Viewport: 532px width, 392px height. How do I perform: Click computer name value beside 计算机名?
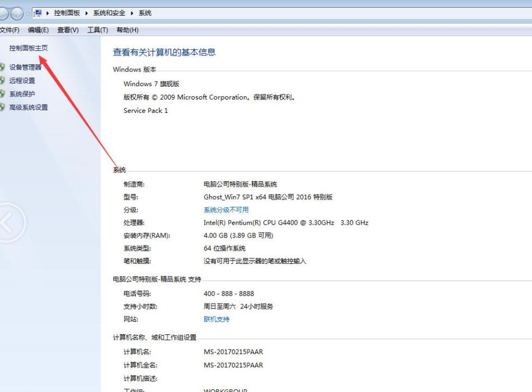pyautogui.click(x=233, y=352)
